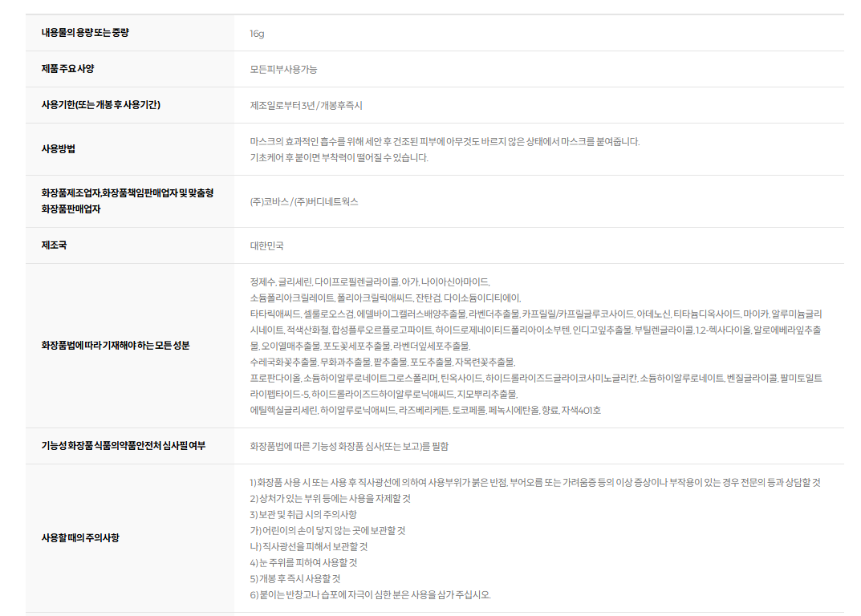Viewport: 861px width, 616px height.
Task: Click the '사용할 때의 주의사항' row label
Action: pos(80,537)
